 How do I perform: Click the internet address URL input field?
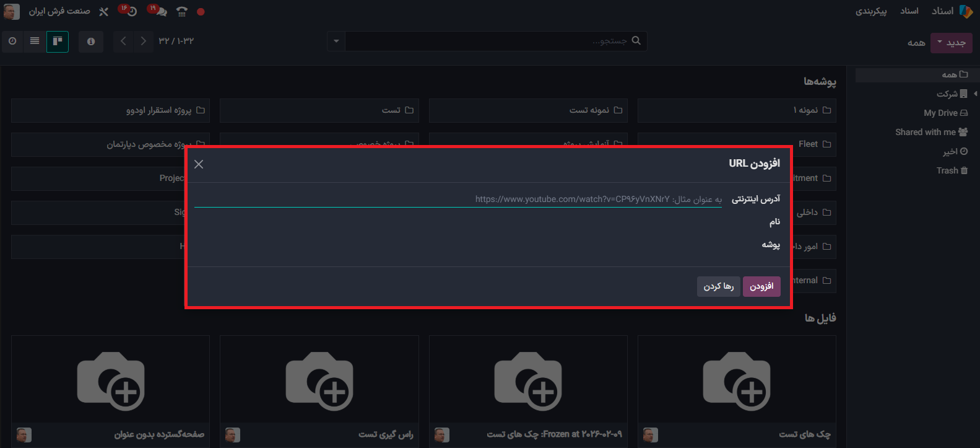click(458, 199)
